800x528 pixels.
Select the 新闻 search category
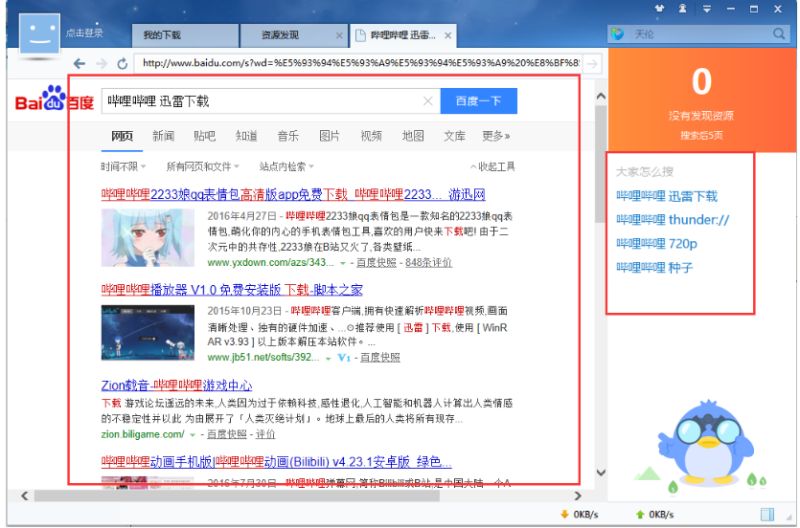[x=163, y=136]
